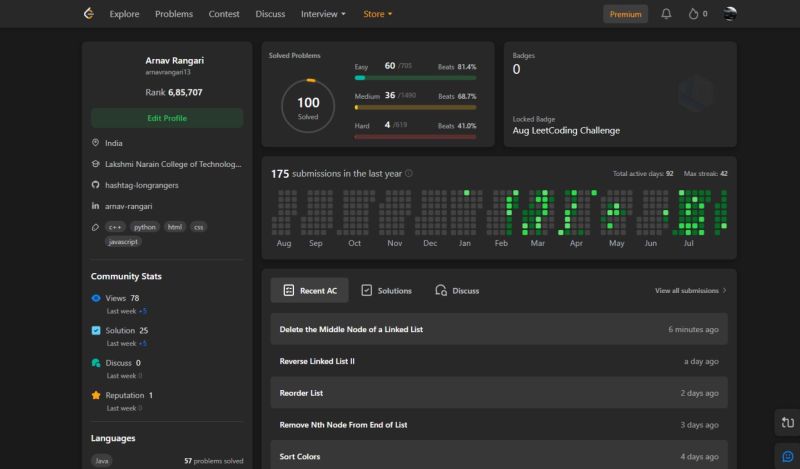Click the college graduation cap icon
Screen dimensions: 800x469
[x=95, y=164]
